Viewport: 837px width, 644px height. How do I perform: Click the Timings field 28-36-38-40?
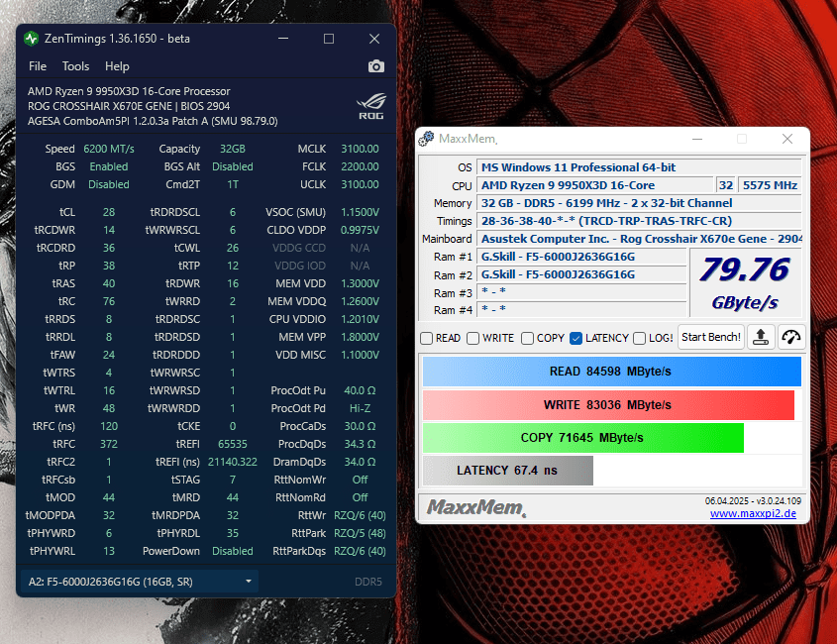point(639,221)
